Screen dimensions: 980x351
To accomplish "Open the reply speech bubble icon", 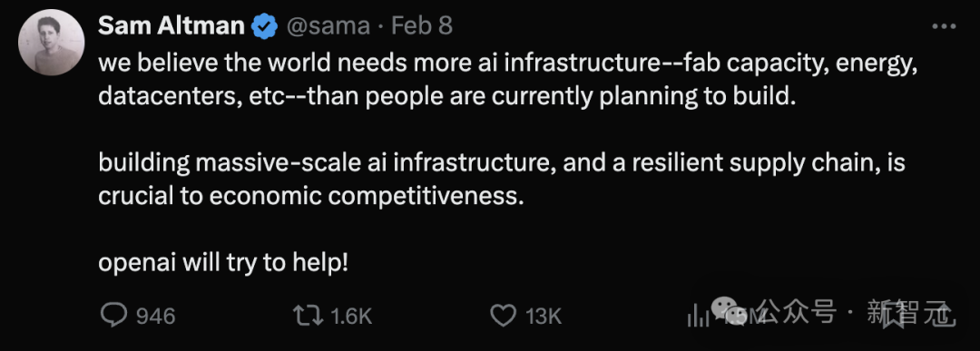I will click(113, 316).
